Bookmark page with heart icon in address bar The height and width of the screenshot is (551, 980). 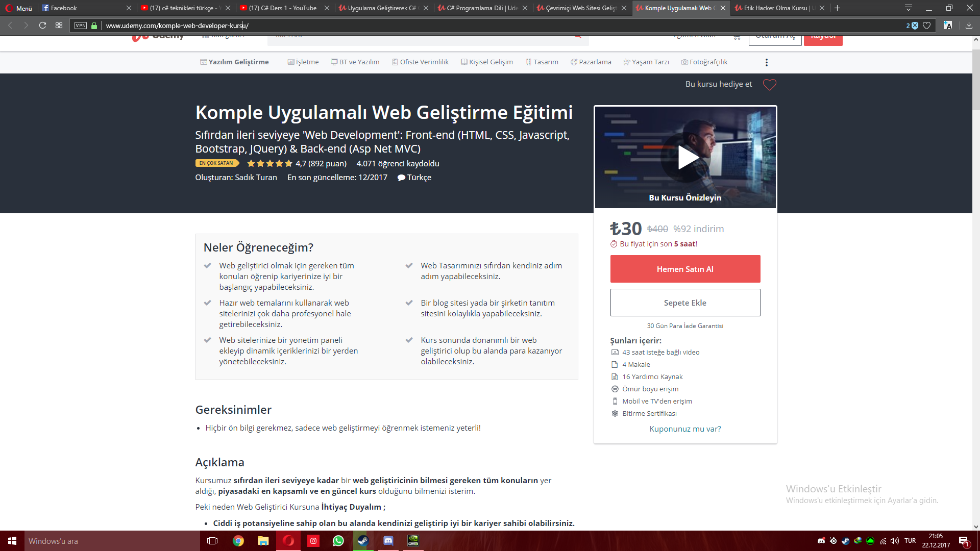927,26
